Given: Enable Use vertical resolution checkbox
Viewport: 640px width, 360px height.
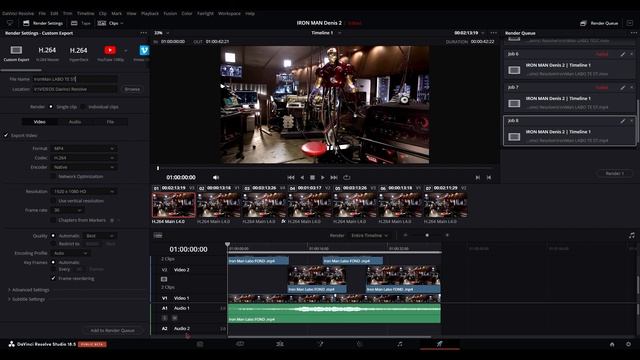Looking at the screenshot, I should (53, 201).
